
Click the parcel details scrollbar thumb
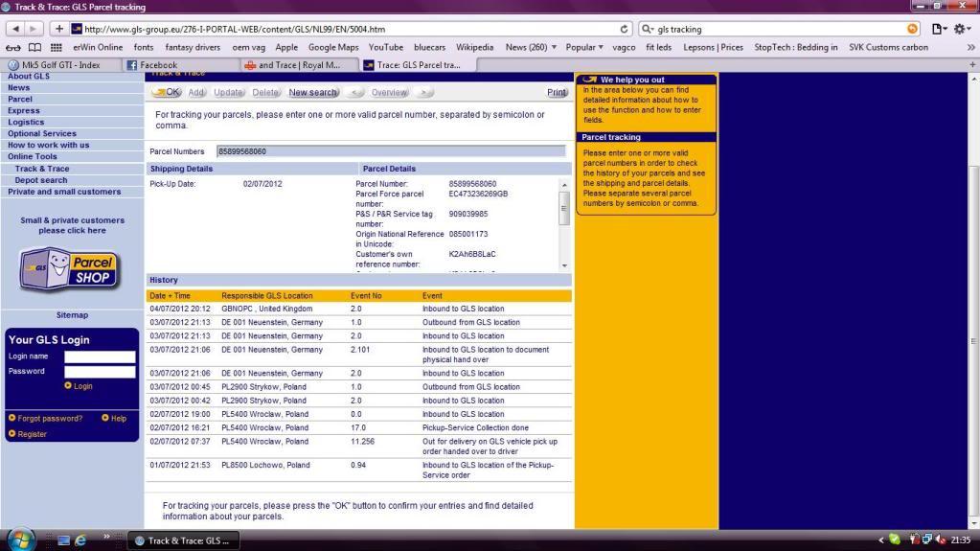point(563,208)
